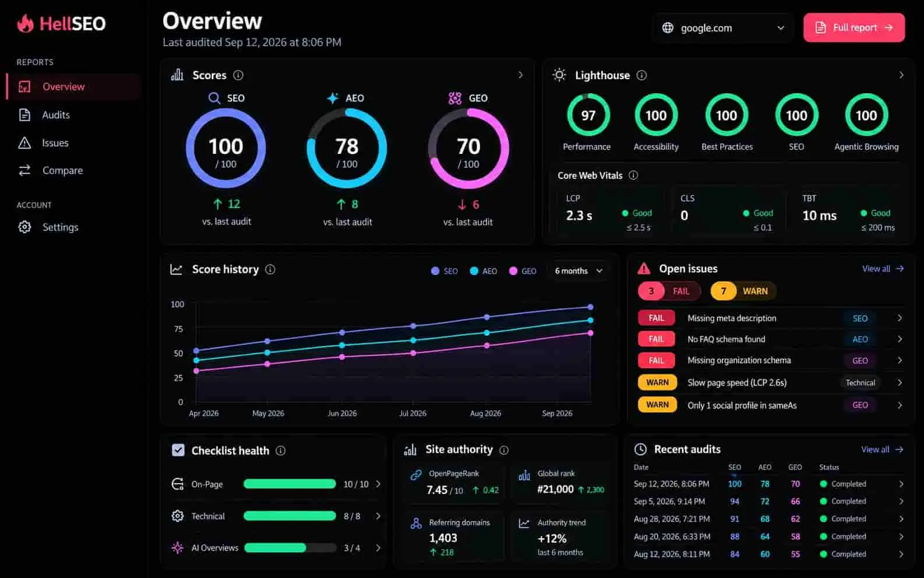The image size is (924, 578).
Task: Click the Referring domains icon
Action: [416, 523]
